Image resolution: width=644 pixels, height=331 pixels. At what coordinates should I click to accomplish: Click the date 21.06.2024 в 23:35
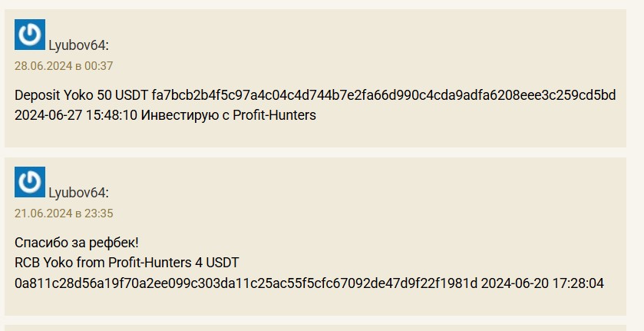(64, 213)
